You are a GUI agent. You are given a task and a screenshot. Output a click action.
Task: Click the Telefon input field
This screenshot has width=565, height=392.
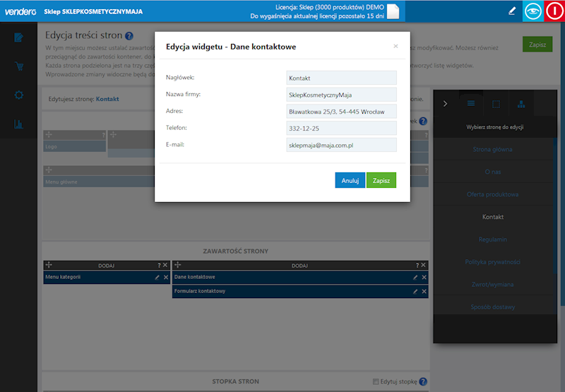click(342, 128)
